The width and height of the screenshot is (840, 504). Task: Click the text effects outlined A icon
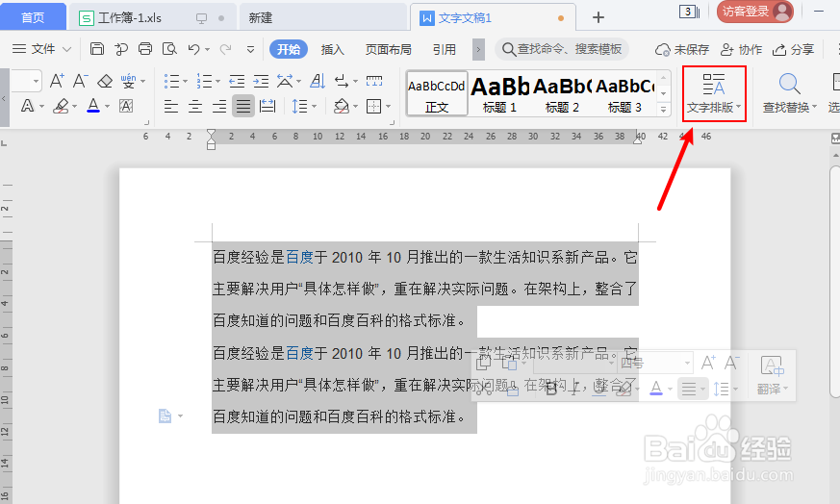pyautogui.click(x=27, y=106)
